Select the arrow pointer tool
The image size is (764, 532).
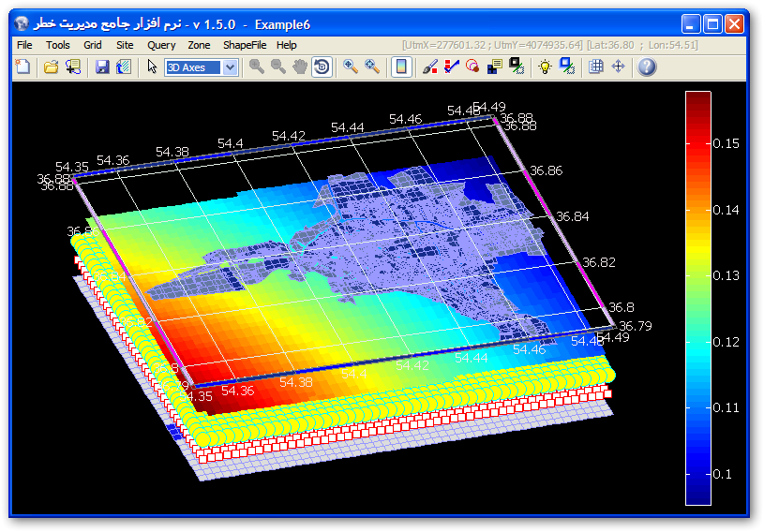(152, 66)
